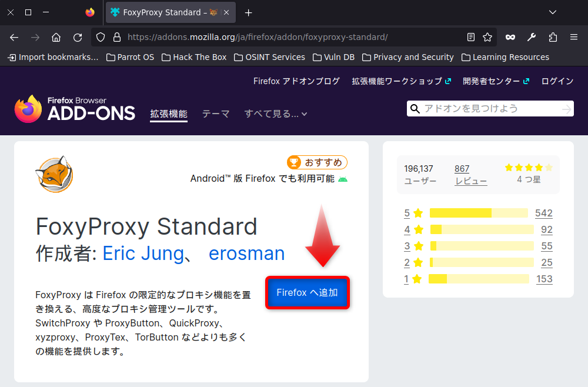Click the 196,137 ユーザー user count
Viewport: 588px width, 387px height.
coord(420,175)
